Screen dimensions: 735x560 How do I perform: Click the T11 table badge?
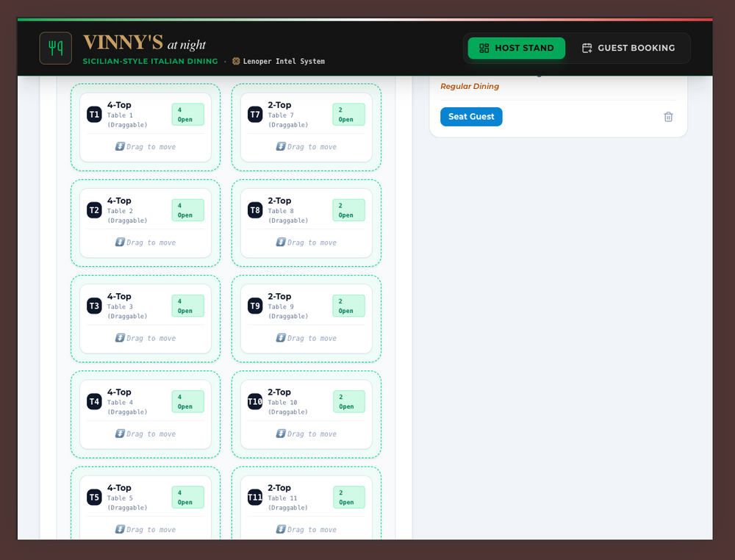click(x=255, y=498)
